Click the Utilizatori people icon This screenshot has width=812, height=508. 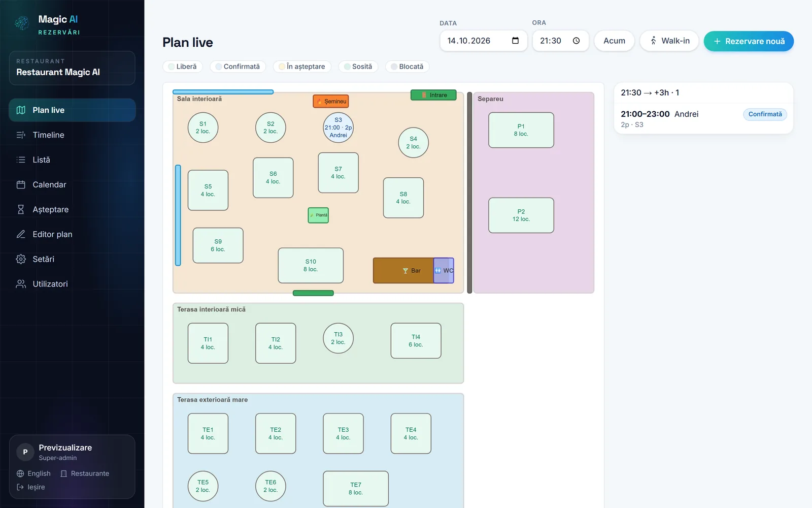(x=21, y=284)
